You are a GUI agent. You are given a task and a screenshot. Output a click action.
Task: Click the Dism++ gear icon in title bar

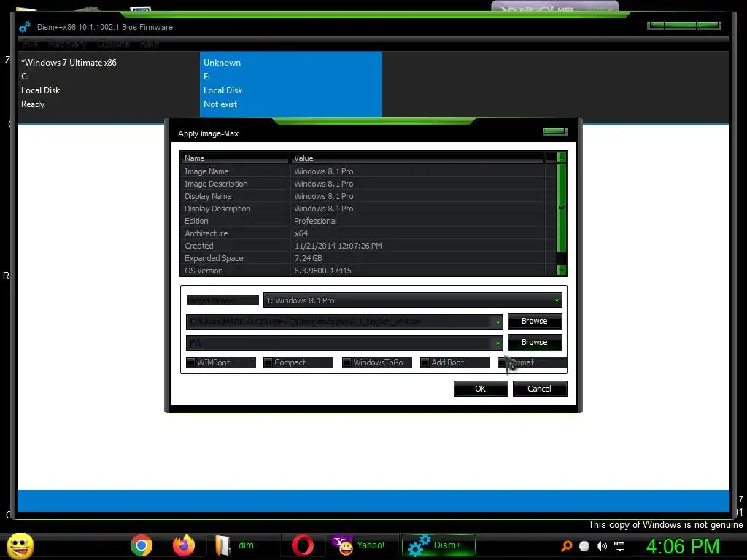(x=24, y=27)
